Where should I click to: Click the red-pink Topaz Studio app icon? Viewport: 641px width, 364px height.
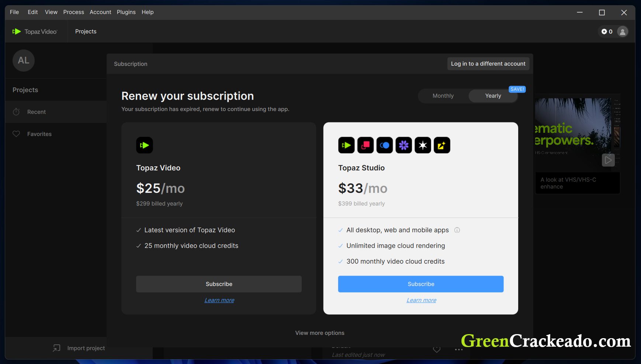pyautogui.click(x=365, y=145)
